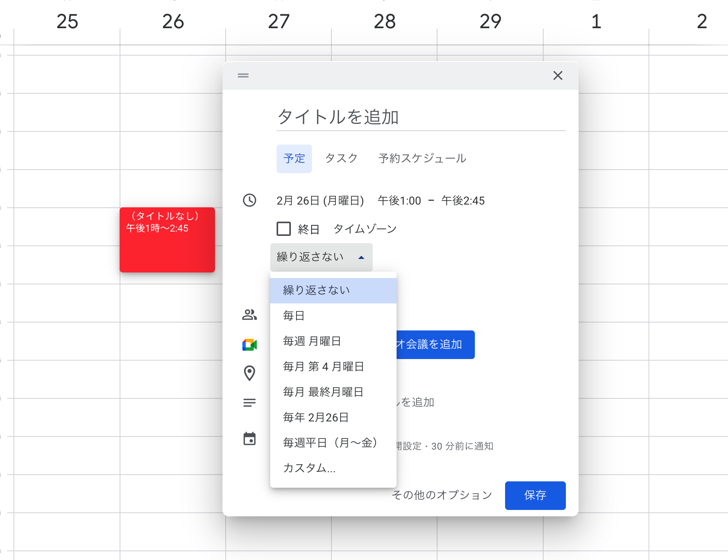The width and height of the screenshot is (728, 560).
Task: Grab the dialog drag handle icon
Action: (243, 75)
